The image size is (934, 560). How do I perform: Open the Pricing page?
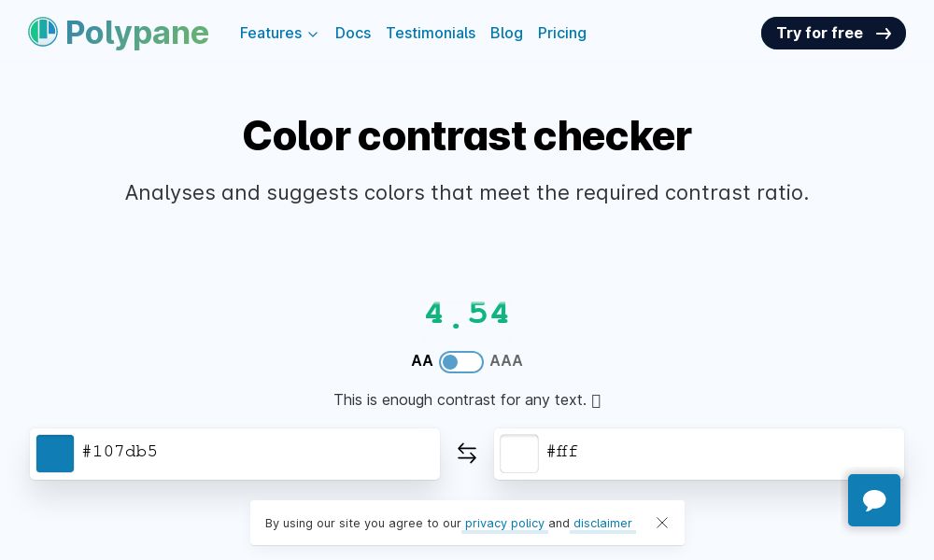[x=562, y=33]
